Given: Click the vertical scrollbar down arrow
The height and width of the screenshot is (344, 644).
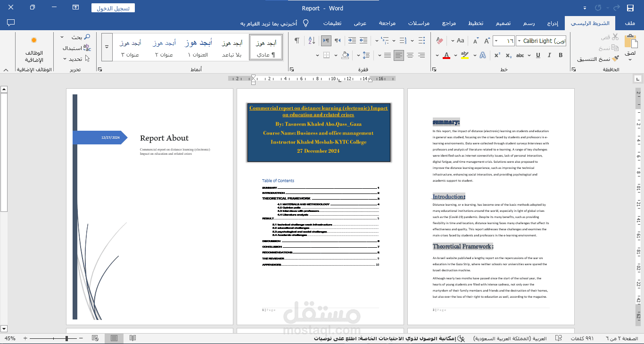Looking at the screenshot, I should click(x=4, y=328).
